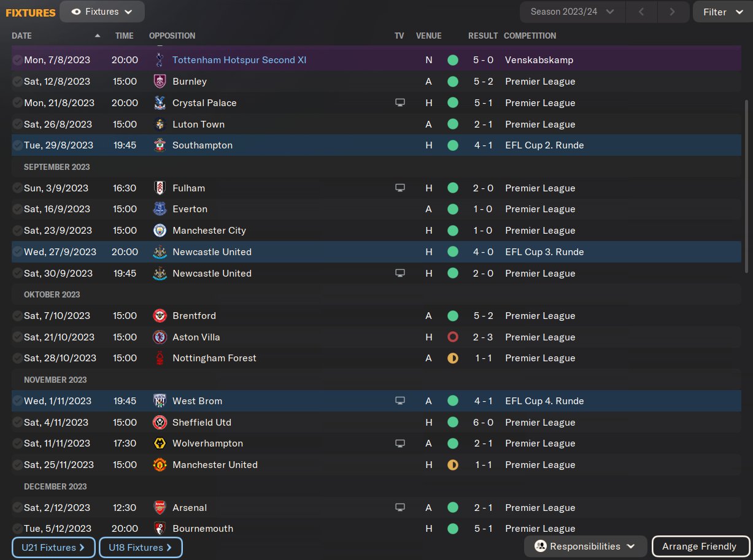Click the Burnley club badge icon
Screen dimensions: 753x560
click(160, 82)
